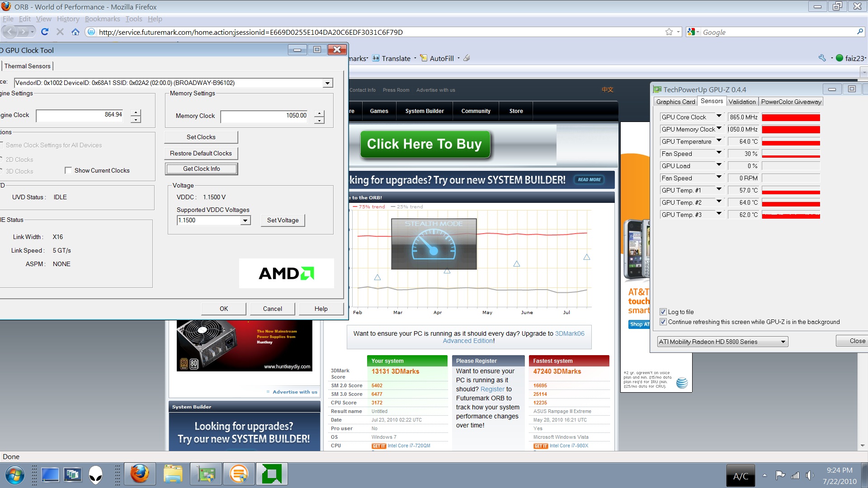Image resolution: width=868 pixels, height=488 pixels.
Task: Click the Set Clocks button
Action: pyautogui.click(x=201, y=137)
